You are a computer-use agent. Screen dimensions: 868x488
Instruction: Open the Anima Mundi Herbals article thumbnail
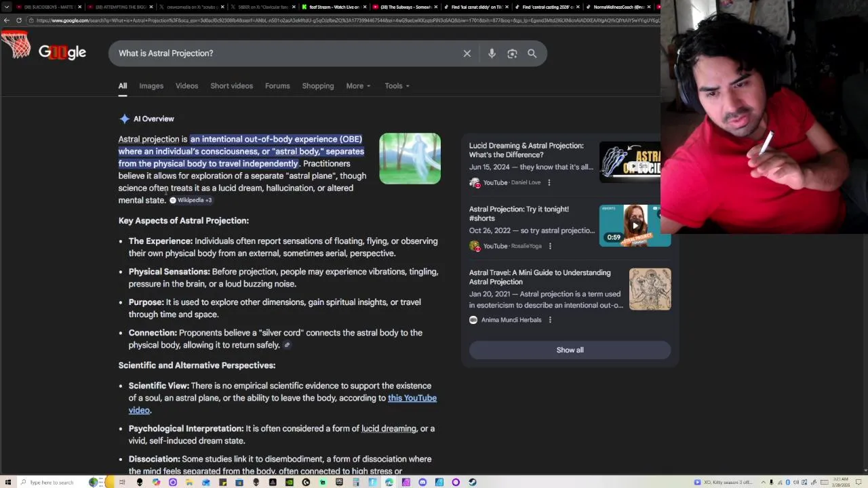(650, 289)
